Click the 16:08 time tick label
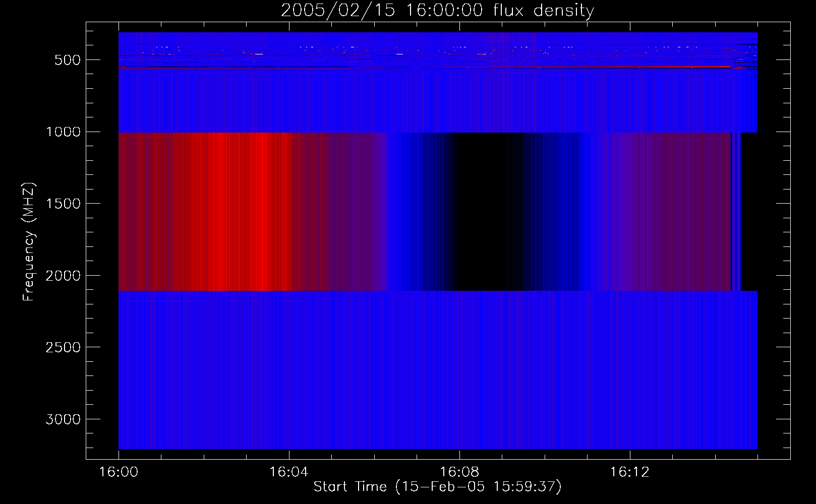 [459, 472]
